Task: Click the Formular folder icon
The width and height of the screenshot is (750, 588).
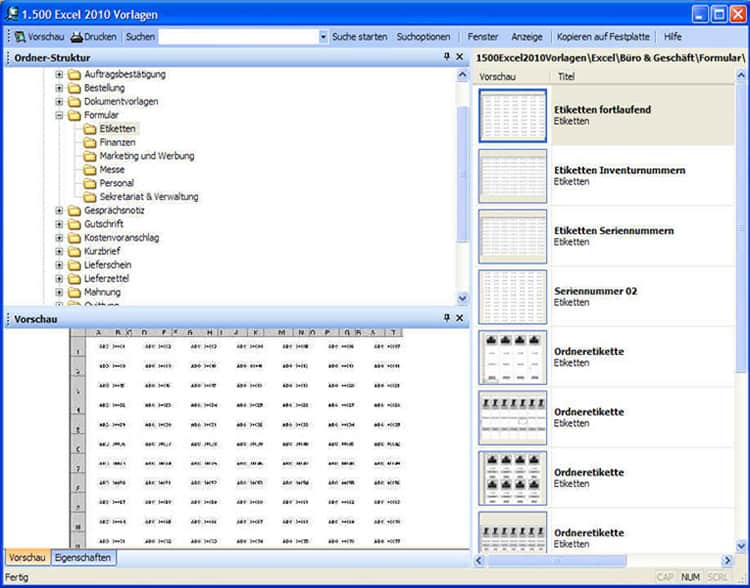Action: click(x=74, y=115)
